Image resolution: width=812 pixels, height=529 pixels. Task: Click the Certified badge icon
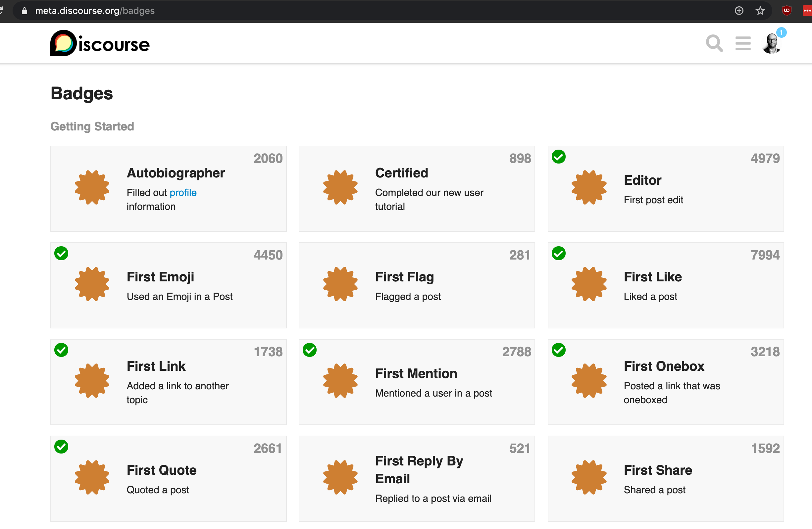pos(340,187)
